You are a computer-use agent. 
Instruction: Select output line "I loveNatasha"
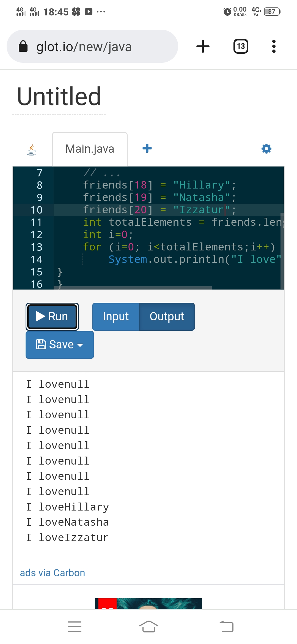[67, 522]
